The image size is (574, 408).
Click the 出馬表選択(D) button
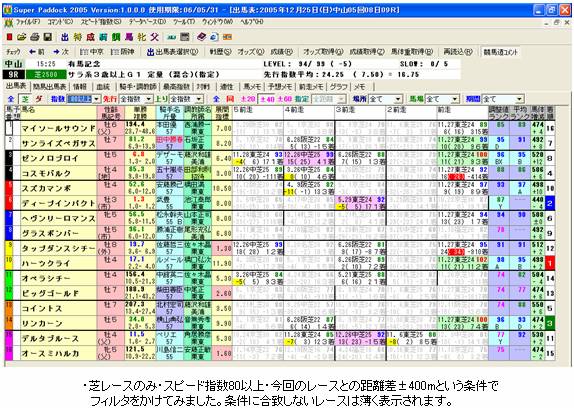coord(172,52)
